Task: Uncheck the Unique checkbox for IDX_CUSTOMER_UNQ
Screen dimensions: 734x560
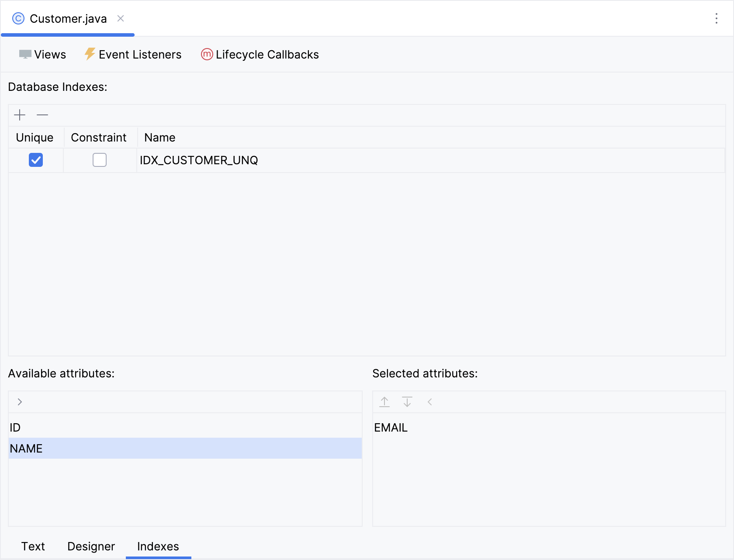Action: pos(36,160)
